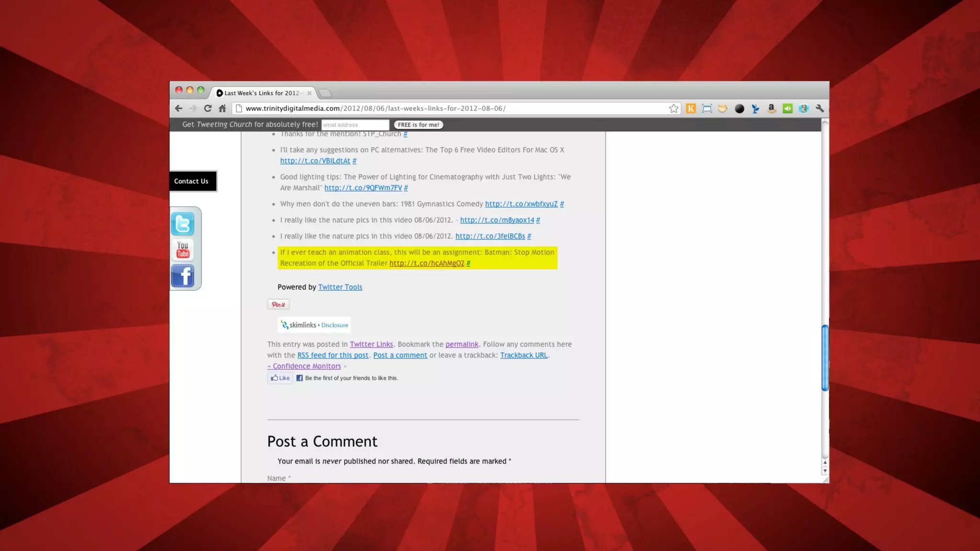Image resolution: width=980 pixels, height=551 pixels.
Task: Reload the page with the refresh icon
Action: click(x=208, y=109)
